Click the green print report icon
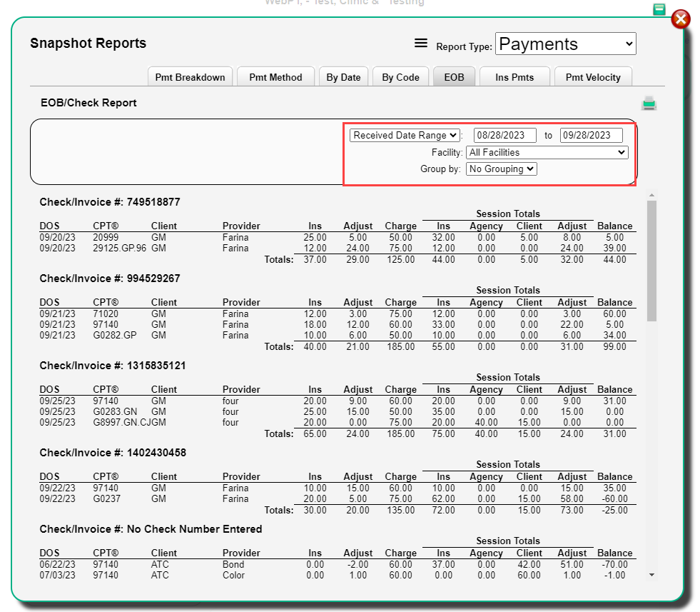The image size is (700, 612). point(649,104)
